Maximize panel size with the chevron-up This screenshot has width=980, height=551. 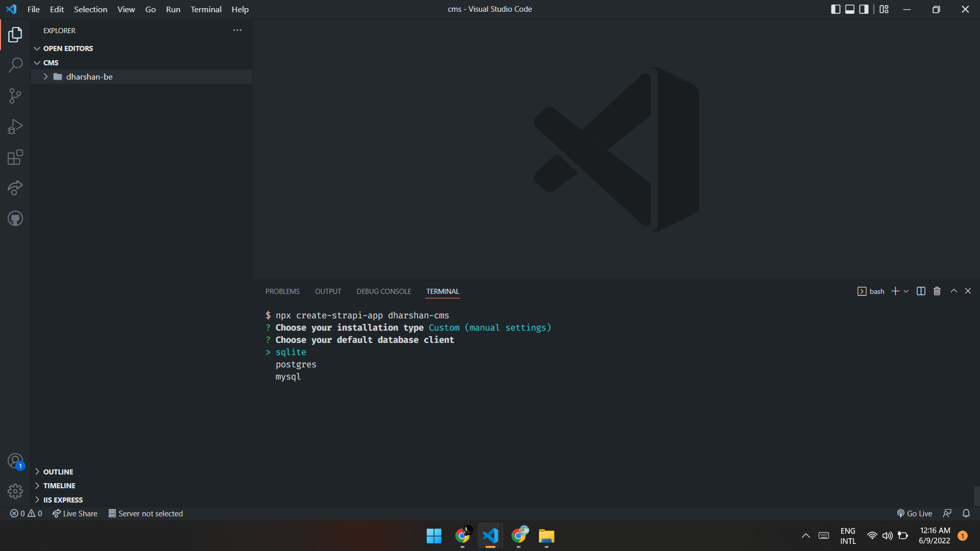point(953,291)
